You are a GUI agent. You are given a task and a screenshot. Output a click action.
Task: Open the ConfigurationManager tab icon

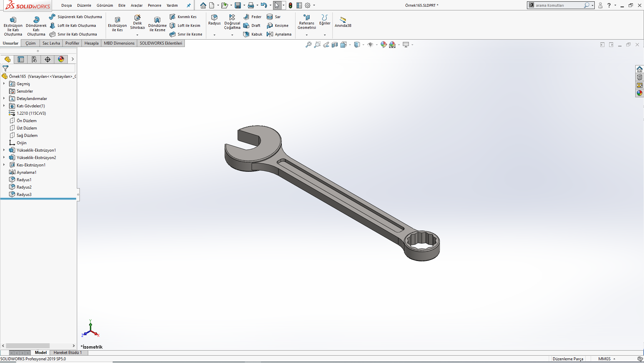(x=34, y=59)
